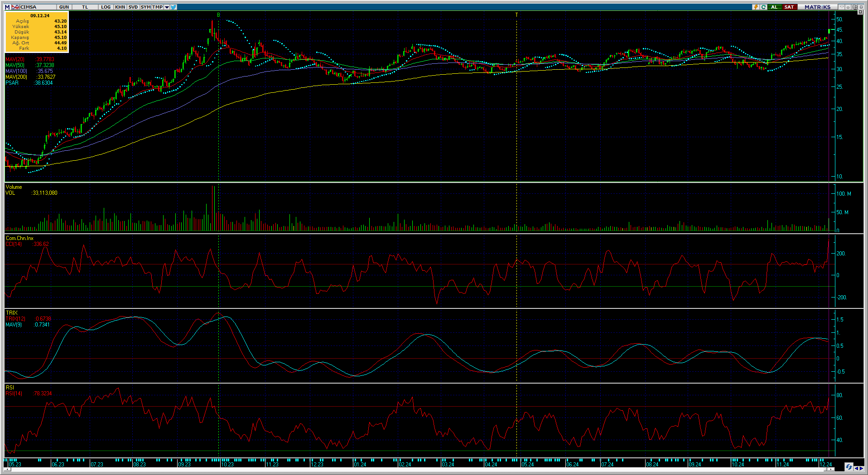This screenshot has height=475, width=868.
Task: Click the 100. M volume axis label
Action: (x=844, y=194)
